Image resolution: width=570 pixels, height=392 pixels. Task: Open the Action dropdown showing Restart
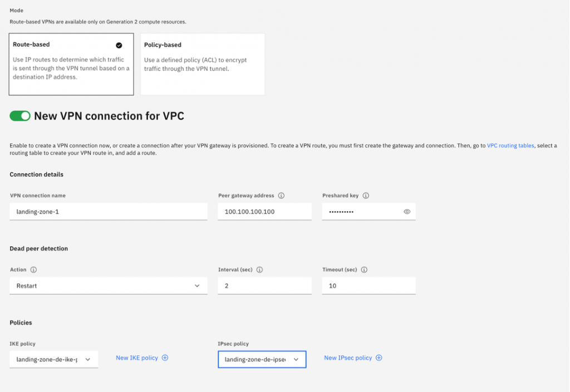tap(109, 285)
